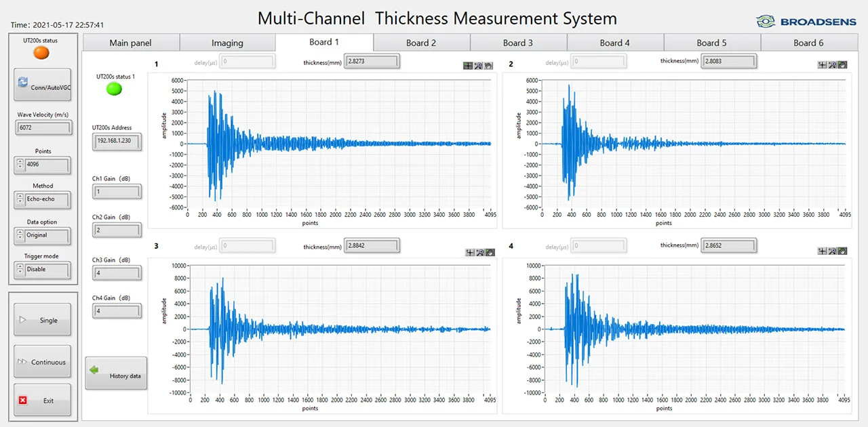Click the Wave Velocity input field
Image resolution: width=868 pixels, height=427 pixels.
tap(43, 127)
